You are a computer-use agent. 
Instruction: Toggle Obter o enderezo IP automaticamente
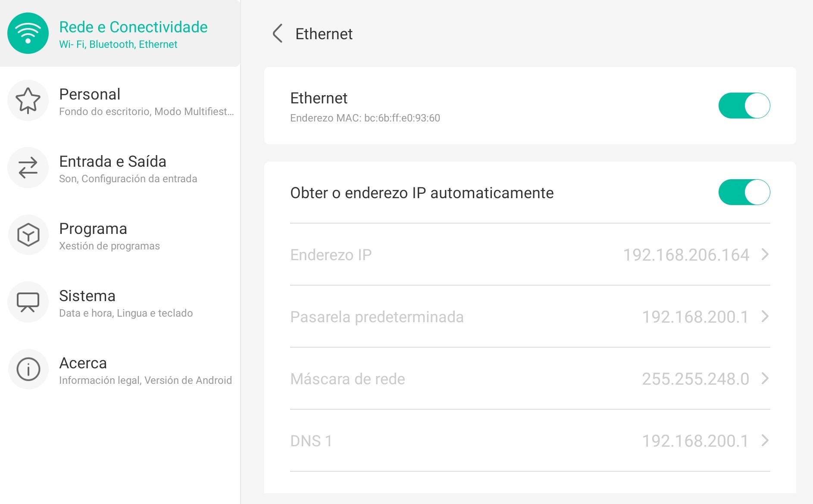(744, 193)
